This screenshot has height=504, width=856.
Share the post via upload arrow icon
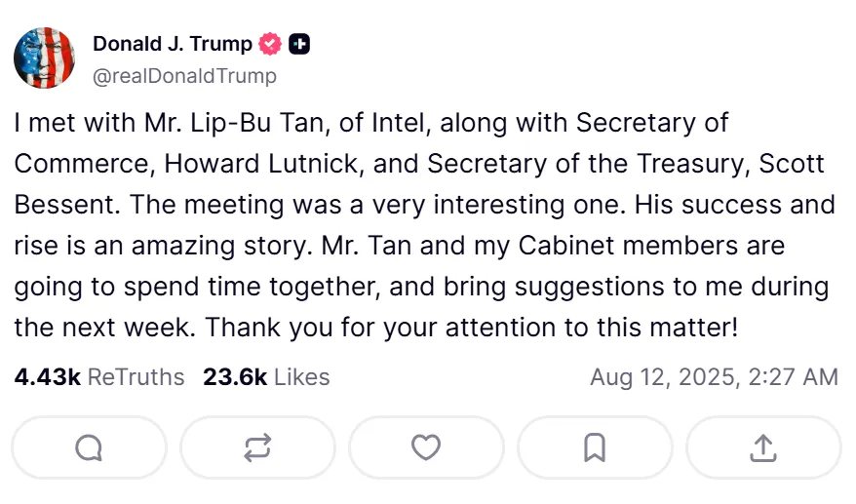click(x=763, y=447)
